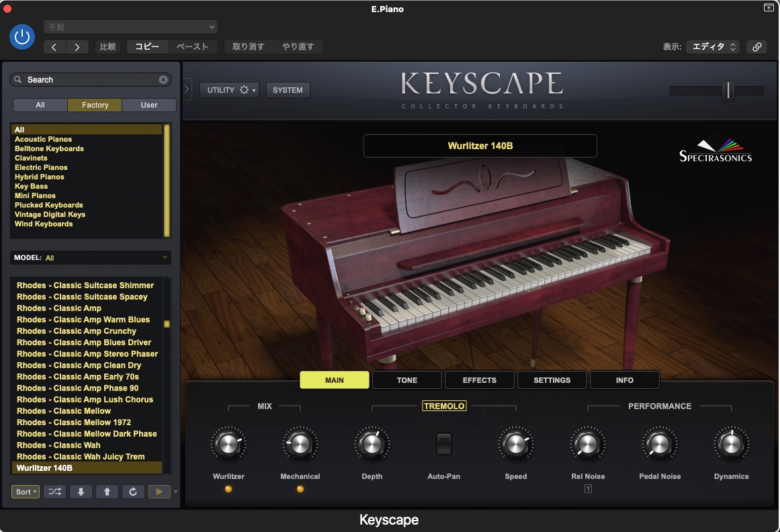The height and width of the screenshot is (532, 780).
Task: Open the INFO tab
Action: [x=625, y=380]
